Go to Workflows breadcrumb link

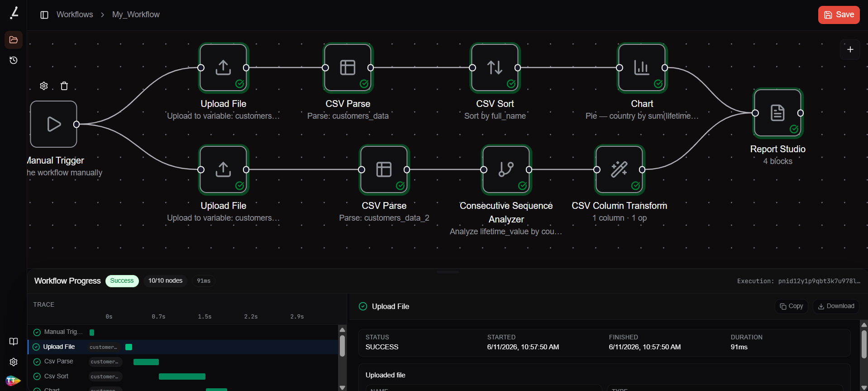pos(75,14)
